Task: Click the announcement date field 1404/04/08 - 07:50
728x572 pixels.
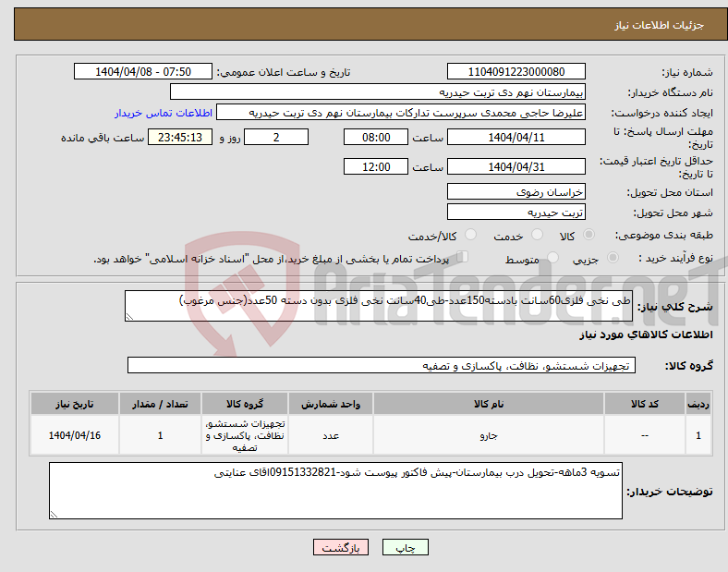Action: 143,71
